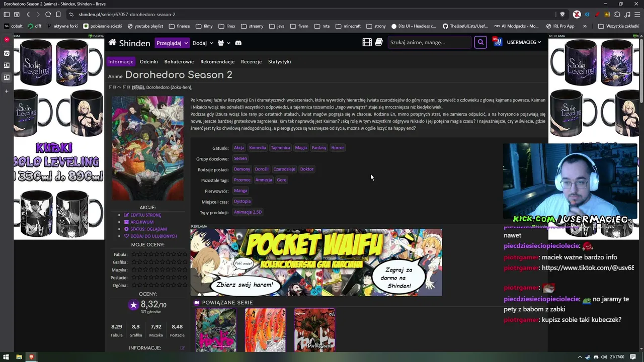Open the Brave icon on the taskbar
Screen dimensions: 644x362
(31, 357)
